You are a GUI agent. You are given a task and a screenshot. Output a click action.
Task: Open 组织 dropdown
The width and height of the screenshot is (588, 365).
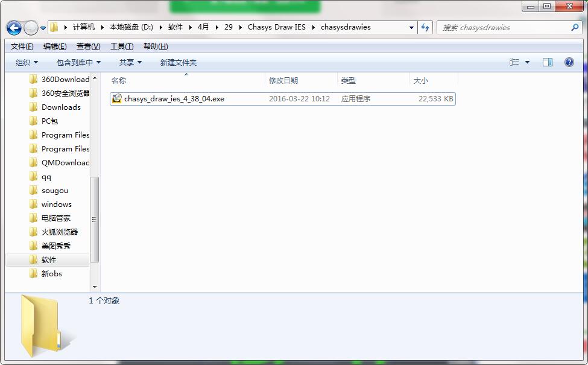27,62
